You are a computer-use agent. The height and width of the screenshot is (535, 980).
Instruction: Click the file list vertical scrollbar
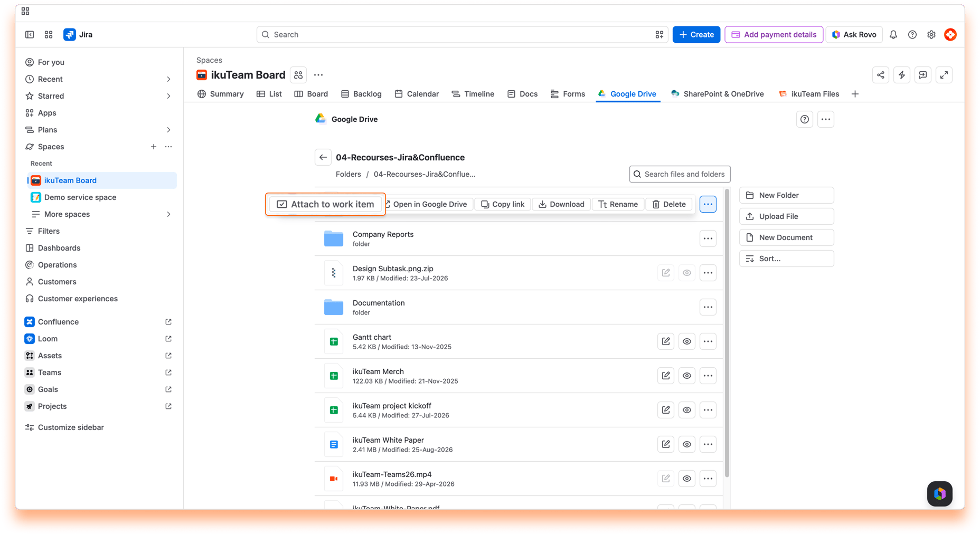coord(727,332)
